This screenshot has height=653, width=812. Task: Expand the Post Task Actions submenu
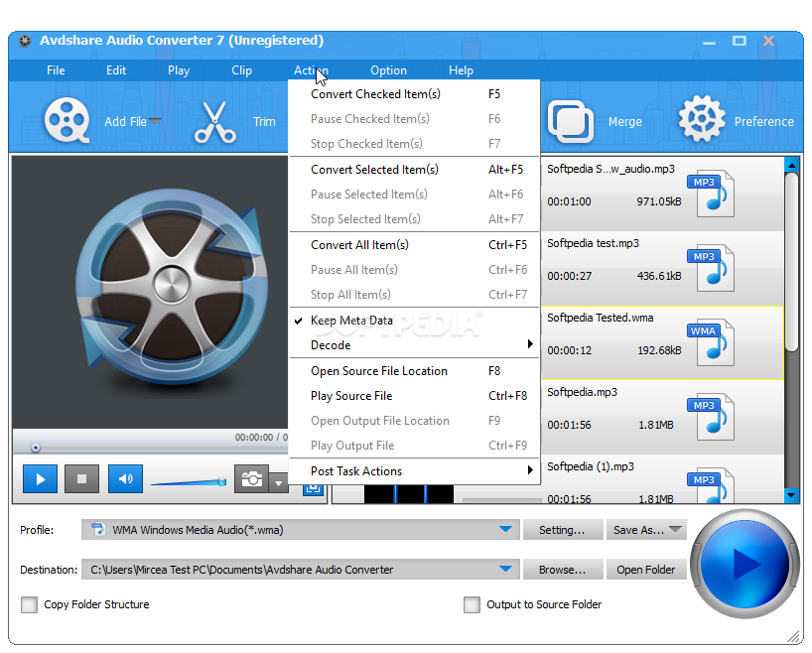(x=414, y=471)
